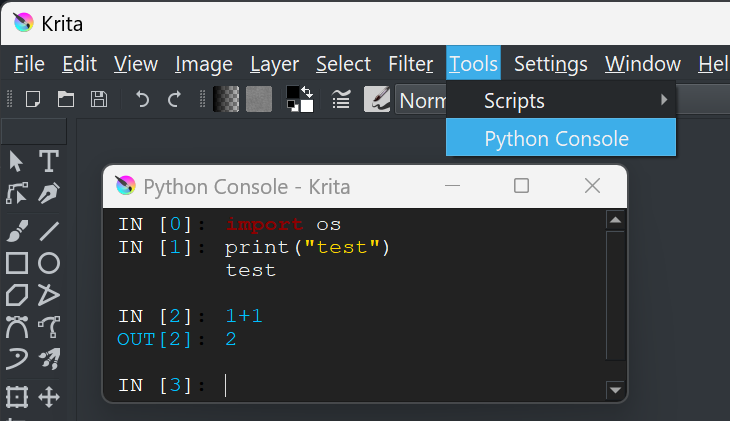
Task: Select the Text tool
Action: (x=49, y=162)
